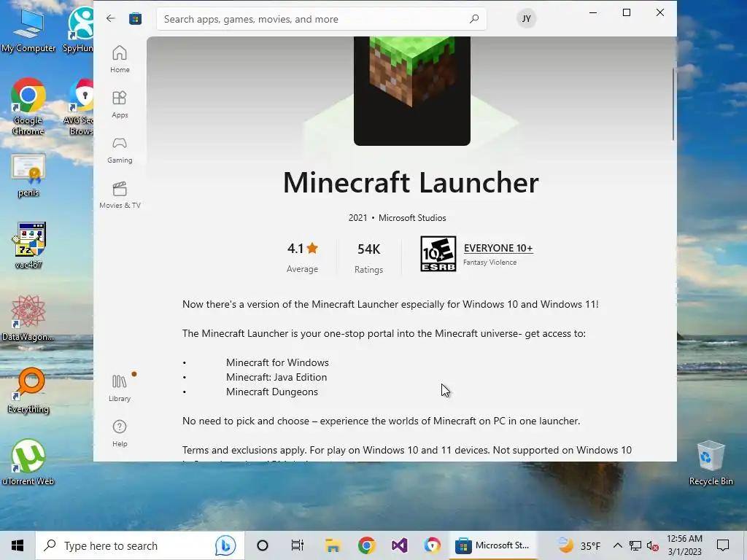Open the network status tray icon
747x560 pixels.
tap(635, 545)
